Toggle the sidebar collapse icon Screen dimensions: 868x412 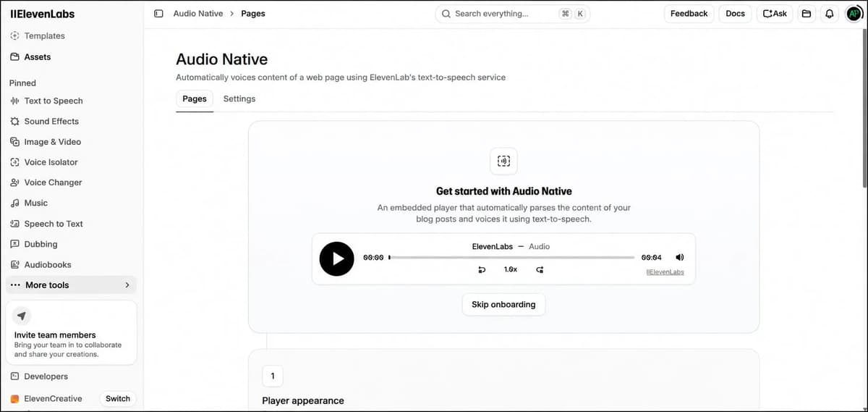[x=158, y=14]
